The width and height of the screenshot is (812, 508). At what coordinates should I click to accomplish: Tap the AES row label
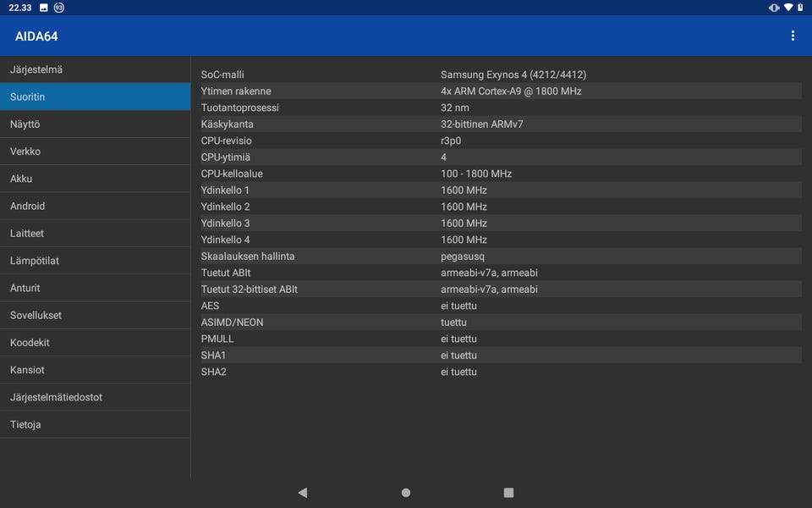click(x=210, y=306)
